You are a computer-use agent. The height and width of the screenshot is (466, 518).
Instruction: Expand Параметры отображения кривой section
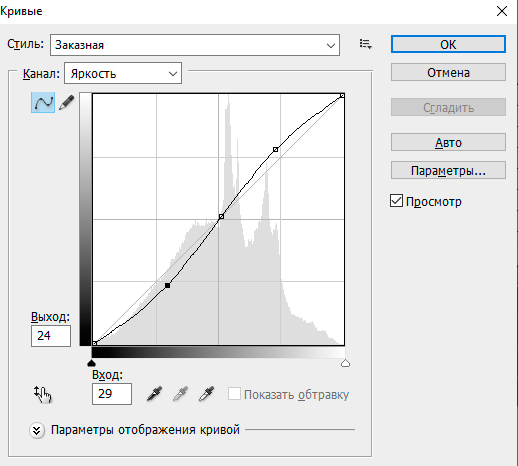point(37,430)
